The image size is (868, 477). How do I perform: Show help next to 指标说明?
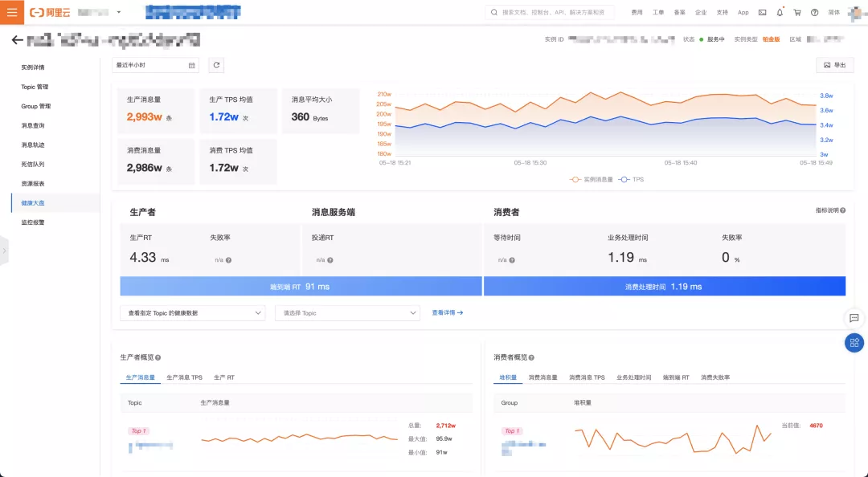pos(842,210)
